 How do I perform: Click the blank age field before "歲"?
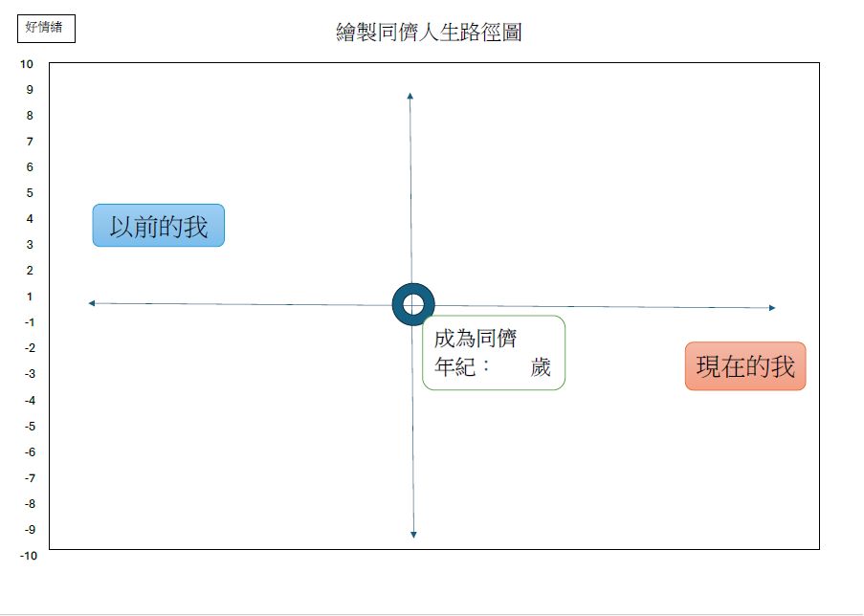coord(511,367)
